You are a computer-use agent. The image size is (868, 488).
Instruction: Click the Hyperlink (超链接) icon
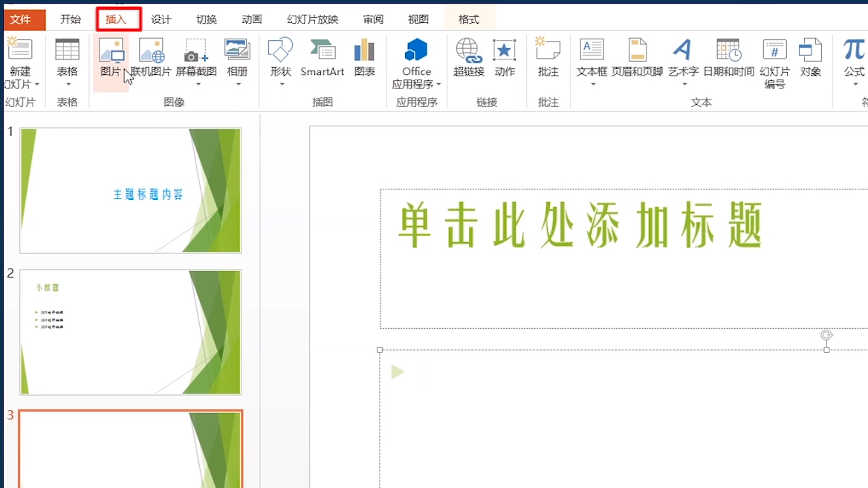pos(469,50)
